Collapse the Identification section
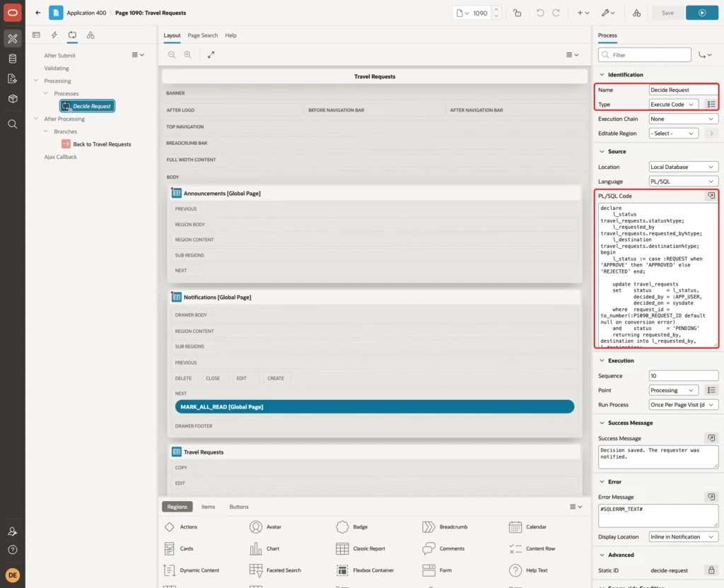The height and width of the screenshot is (588, 724). [602, 74]
